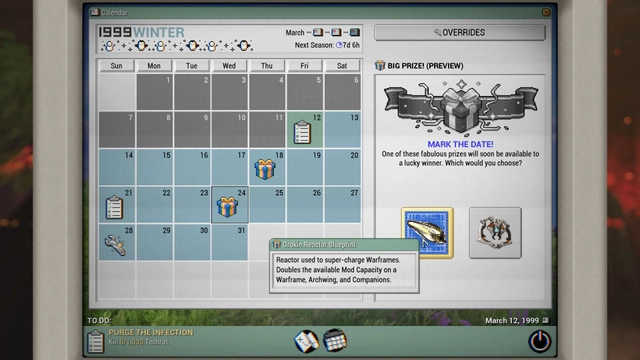Open the Overrides panel
Screen dimensions: 640x360
click(x=460, y=33)
